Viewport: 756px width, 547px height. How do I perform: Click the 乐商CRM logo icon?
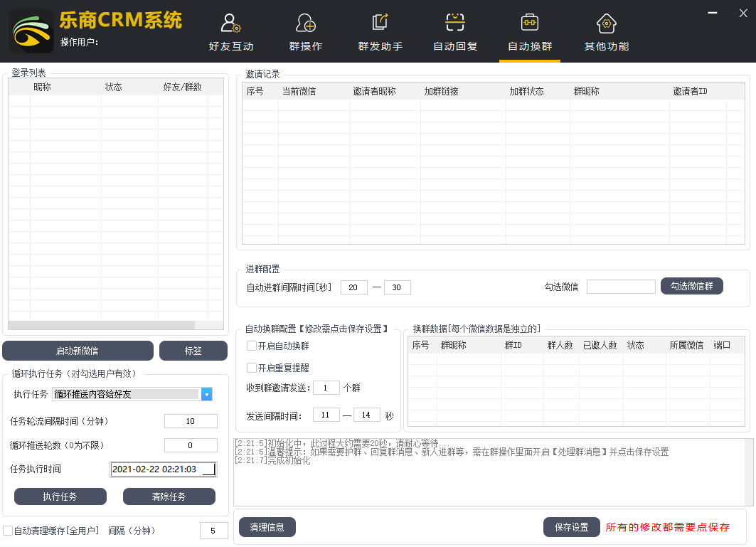point(31,31)
